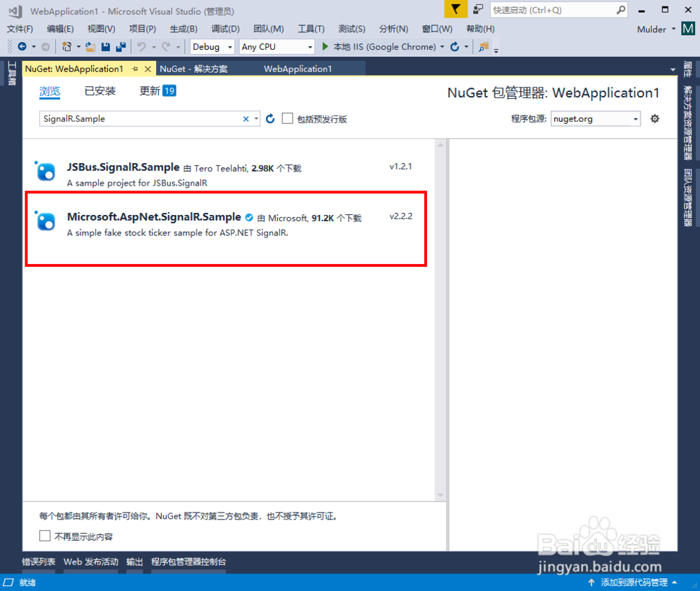Open the 工具(T) menu
Viewport: 700px width, 591px height.
(x=311, y=29)
